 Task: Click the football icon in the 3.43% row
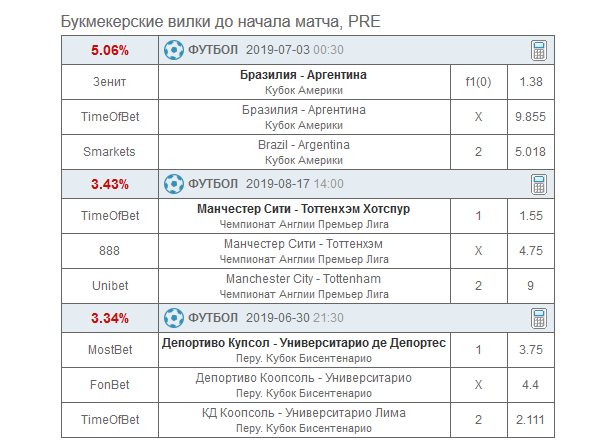tap(174, 184)
